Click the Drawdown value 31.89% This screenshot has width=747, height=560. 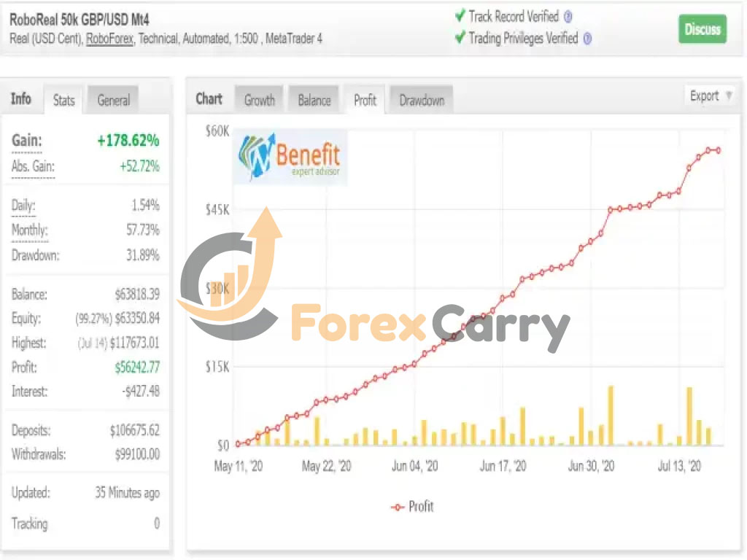pos(143,255)
